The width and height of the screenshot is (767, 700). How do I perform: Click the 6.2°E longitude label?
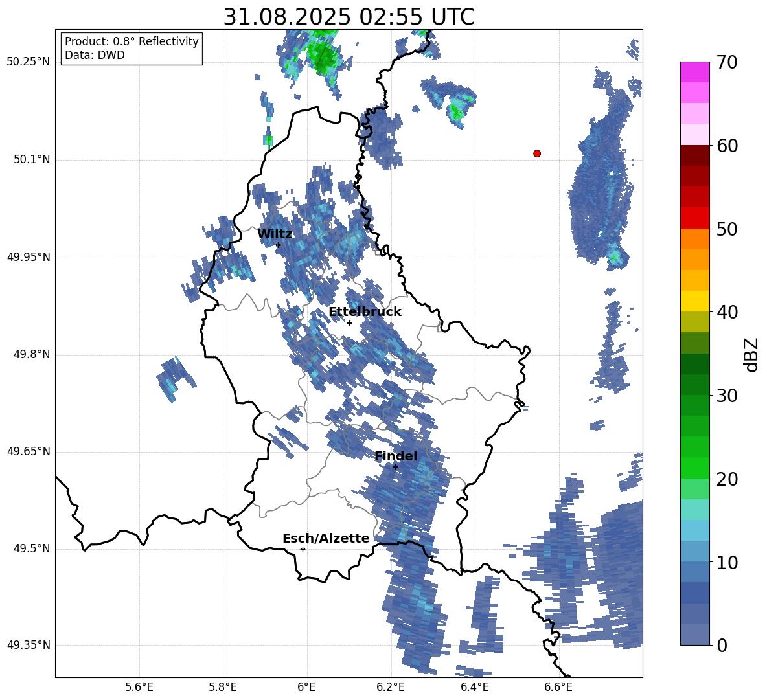(391, 687)
